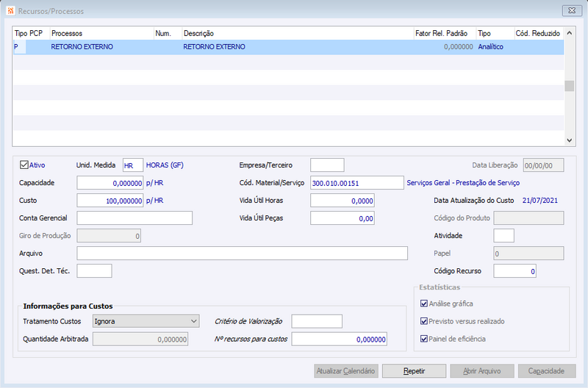
Task: Click the Fator Rel. Padrão column header
Action: click(443, 34)
